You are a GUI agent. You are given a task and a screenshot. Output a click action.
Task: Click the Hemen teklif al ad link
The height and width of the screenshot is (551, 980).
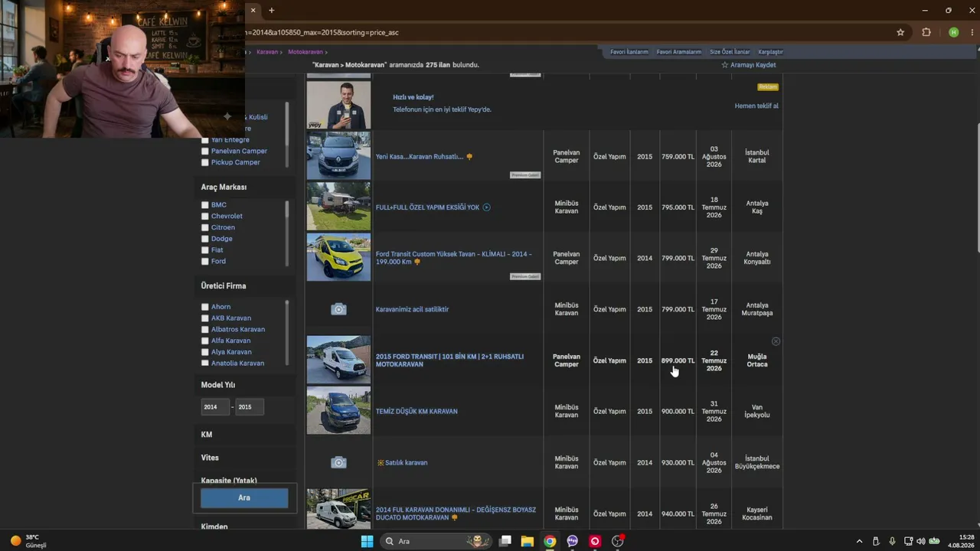756,106
